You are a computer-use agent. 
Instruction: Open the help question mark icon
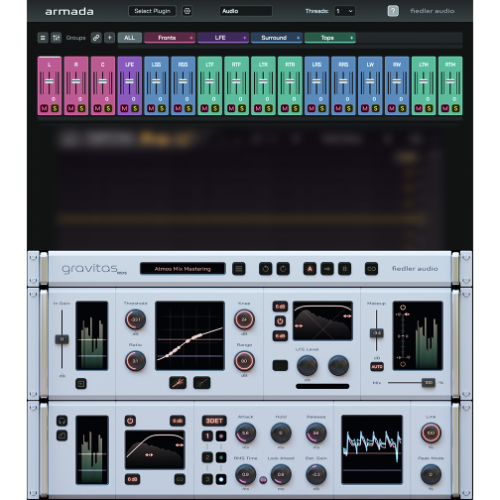tap(393, 11)
